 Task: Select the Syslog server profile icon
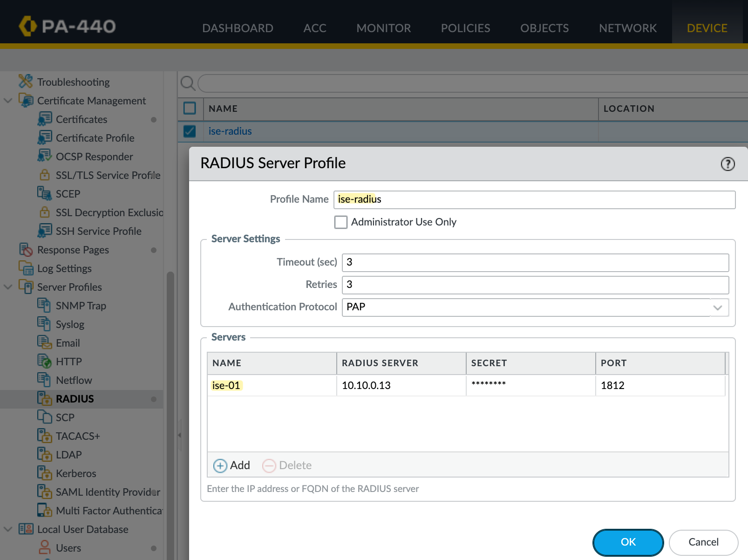pyautogui.click(x=44, y=324)
